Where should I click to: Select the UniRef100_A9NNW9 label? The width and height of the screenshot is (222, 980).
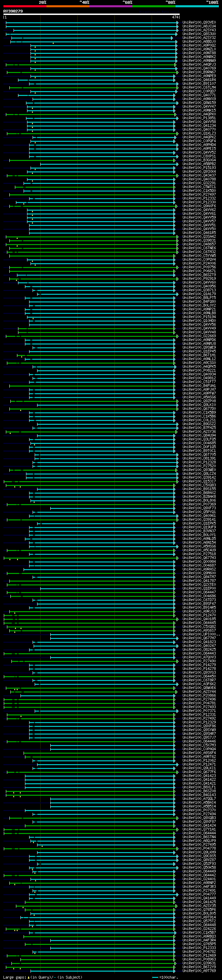[199, 60]
